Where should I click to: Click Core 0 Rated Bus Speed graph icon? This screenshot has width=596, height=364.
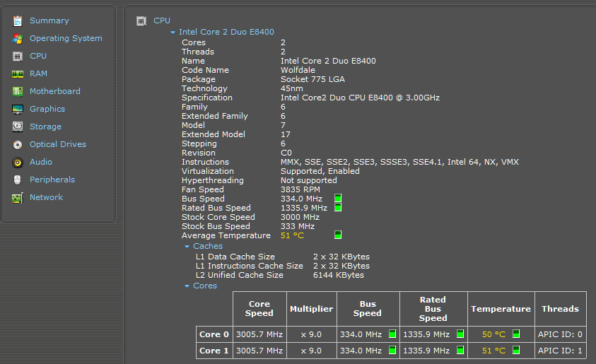coord(460,334)
